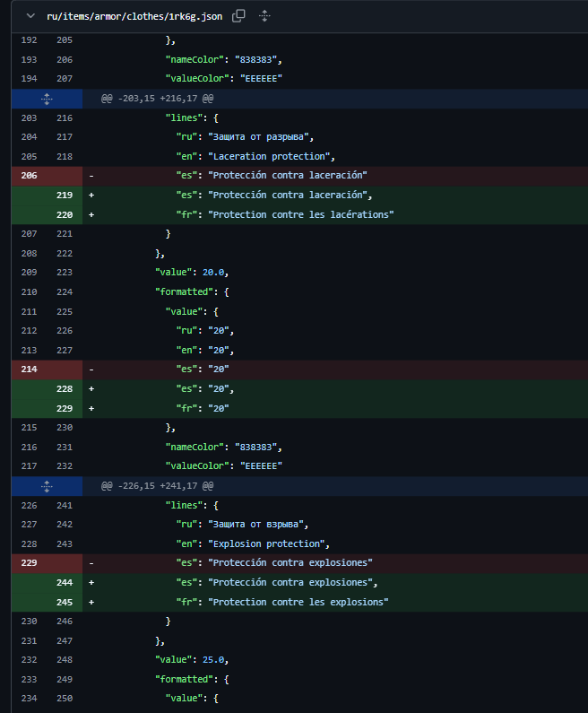Click added line number 219

coord(65,196)
